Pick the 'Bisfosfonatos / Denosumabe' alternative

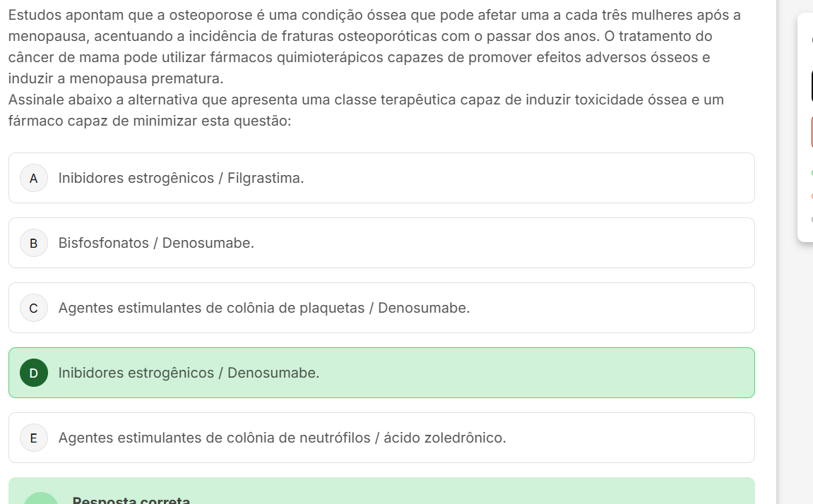pos(156,244)
